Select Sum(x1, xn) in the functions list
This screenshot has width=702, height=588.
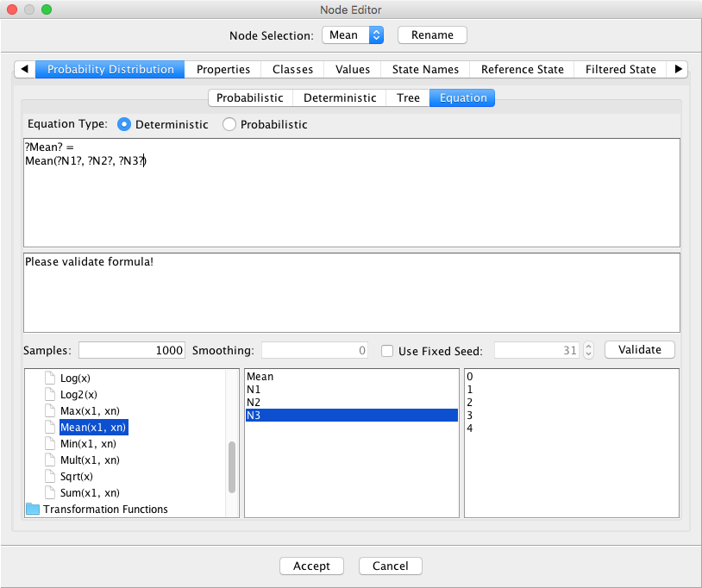point(90,492)
